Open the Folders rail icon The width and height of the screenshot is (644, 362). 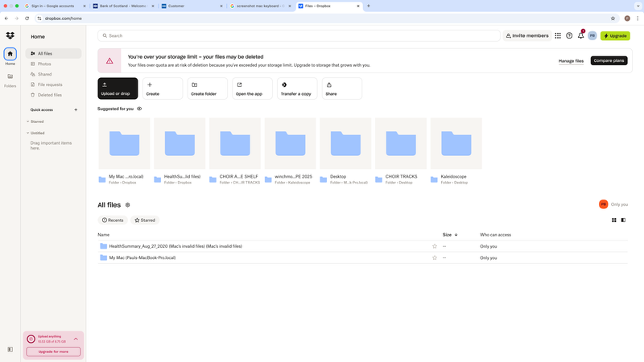tap(10, 79)
